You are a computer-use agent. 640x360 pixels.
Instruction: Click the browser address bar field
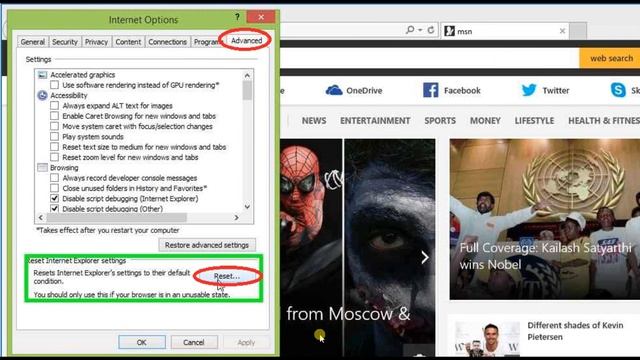[x=341, y=30]
